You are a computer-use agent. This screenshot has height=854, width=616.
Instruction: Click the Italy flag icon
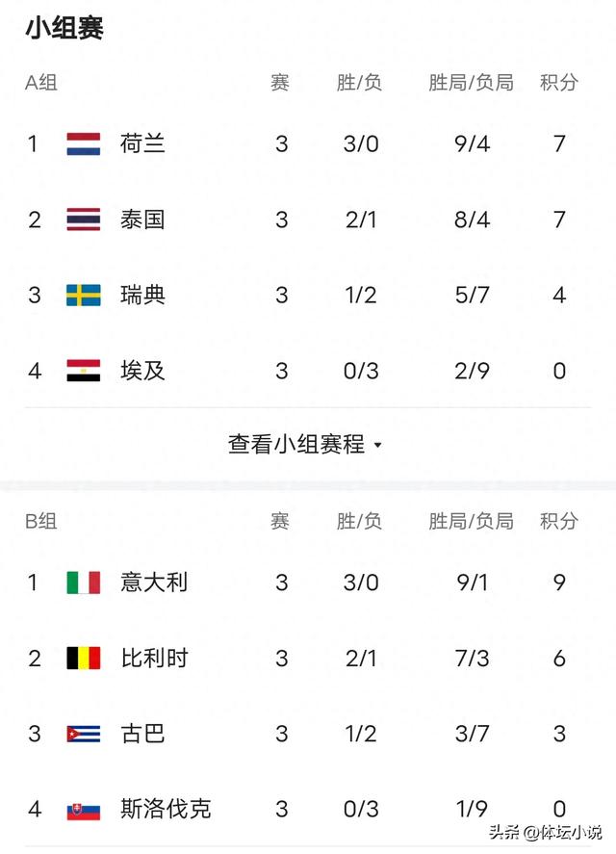(x=84, y=582)
